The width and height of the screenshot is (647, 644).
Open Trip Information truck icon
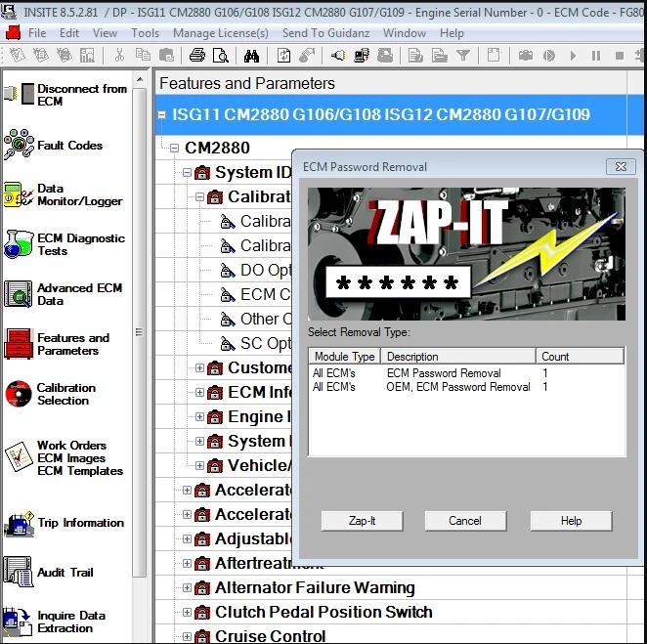[x=19, y=523]
